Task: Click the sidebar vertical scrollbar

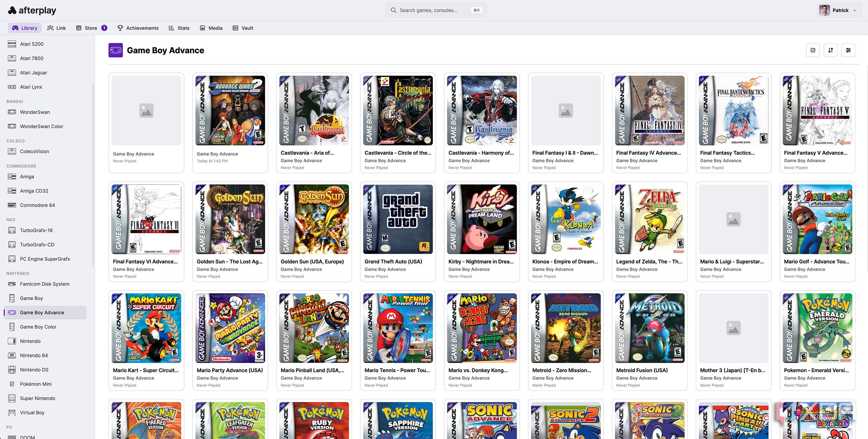Action: [x=93, y=175]
